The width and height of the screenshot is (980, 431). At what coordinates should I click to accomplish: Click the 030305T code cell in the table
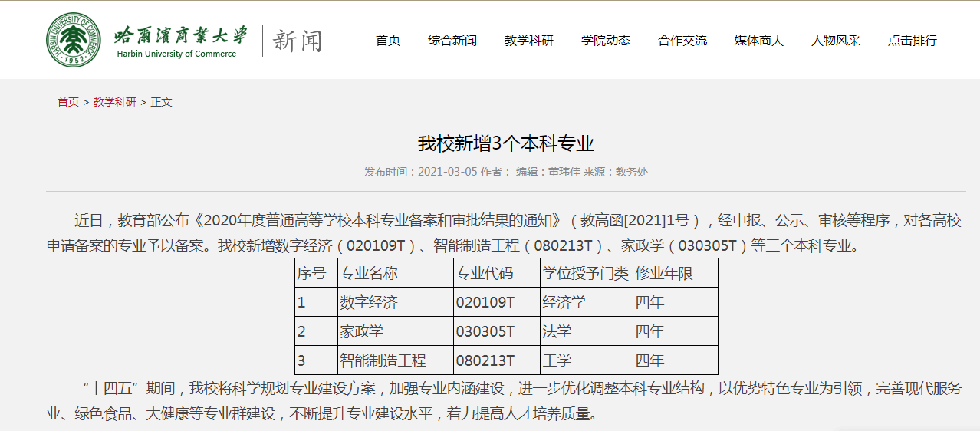click(485, 331)
